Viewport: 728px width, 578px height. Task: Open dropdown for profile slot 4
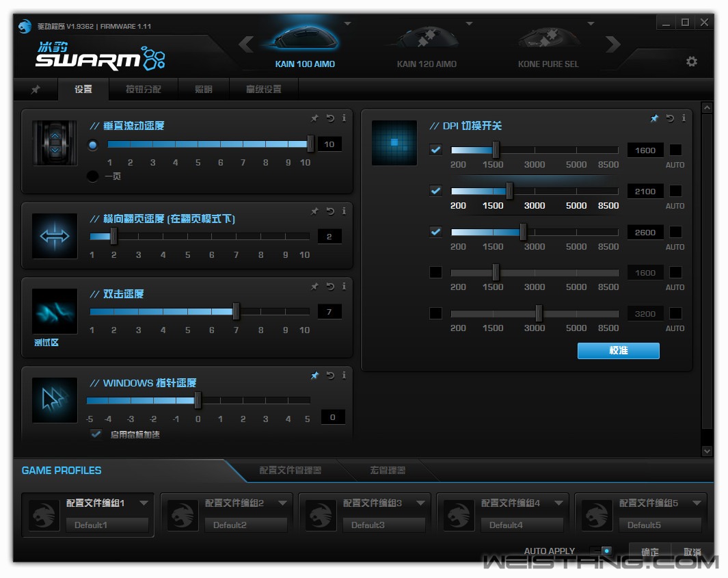(558, 503)
